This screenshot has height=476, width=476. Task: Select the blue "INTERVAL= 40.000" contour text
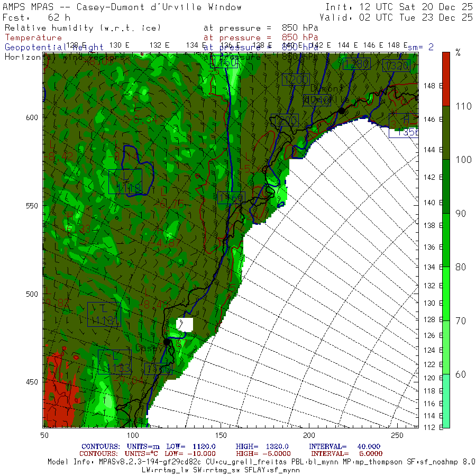(x=344, y=446)
